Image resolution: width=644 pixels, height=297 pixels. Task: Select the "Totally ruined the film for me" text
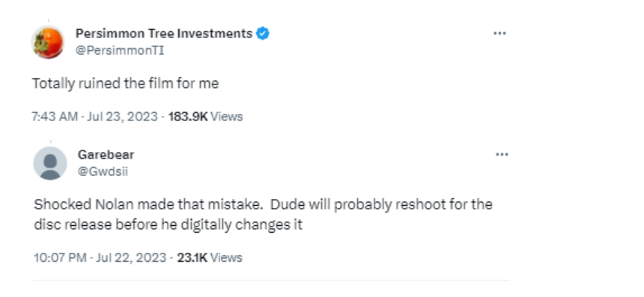pos(126,84)
